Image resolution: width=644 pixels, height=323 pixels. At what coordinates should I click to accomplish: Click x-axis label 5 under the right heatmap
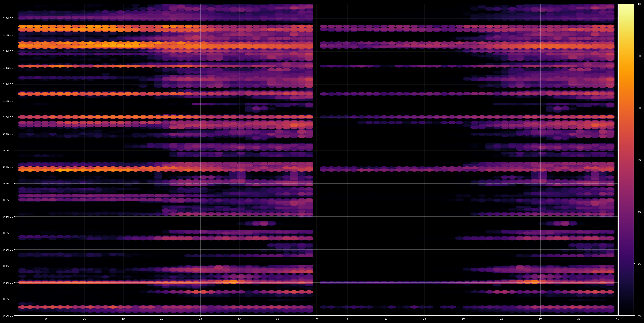tap(347, 319)
